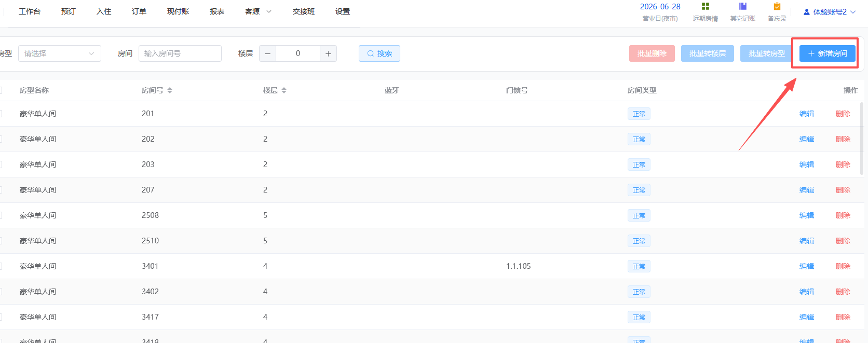This screenshot has height=343, width=868.
Task: Click the 蓝牙 column header
Action: click(x=392, y=90)
